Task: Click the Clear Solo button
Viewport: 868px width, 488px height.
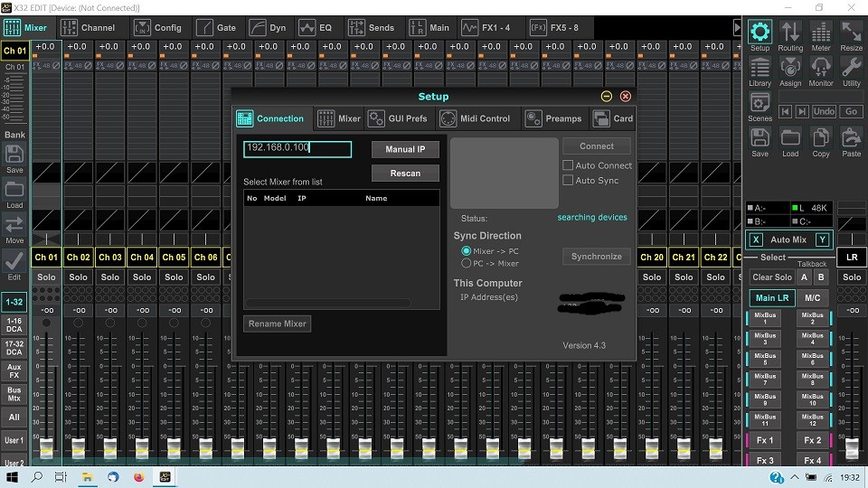Action: point(771,277)
